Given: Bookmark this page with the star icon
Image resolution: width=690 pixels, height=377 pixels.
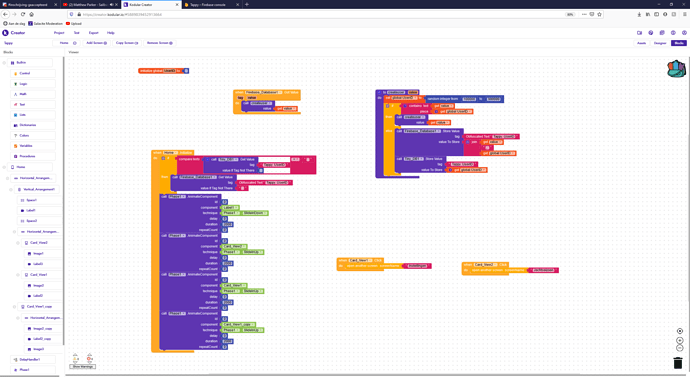Looking at the screenshot, I should pos(599,14).
